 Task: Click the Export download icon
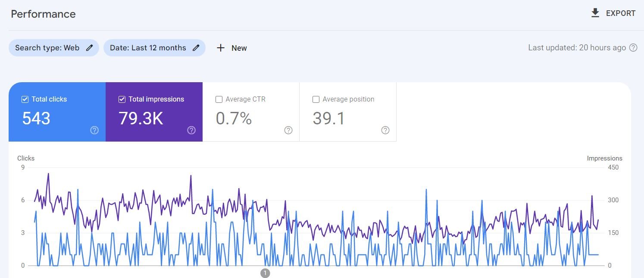click(595, 13)
